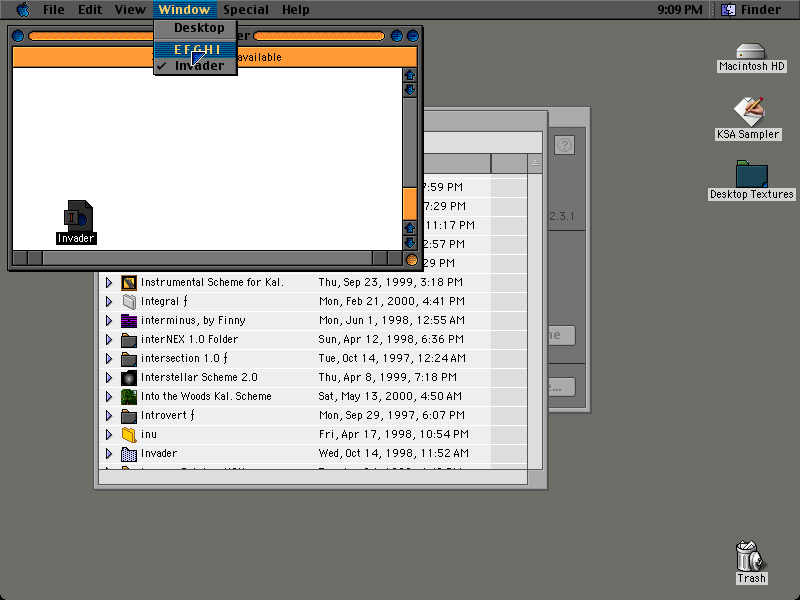
Task: Click the Instrumental Scheme for Kal. icon
Action: coord(129,282)
